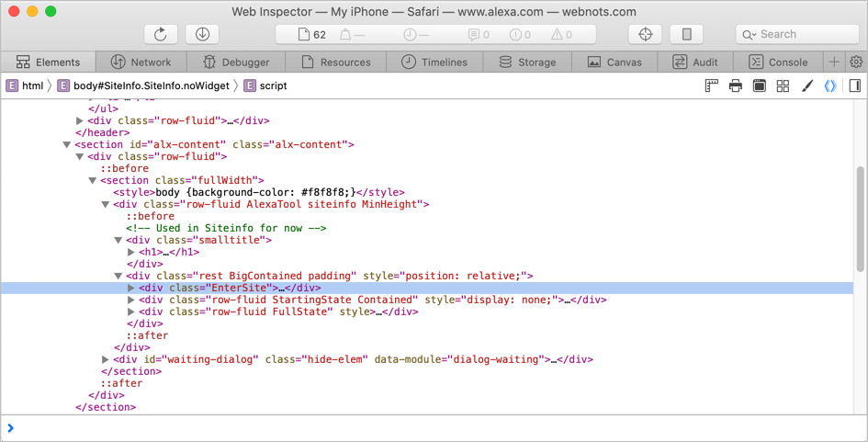Select the closing ul tag row
Screen dimensions: 868x442
point(104,108)
